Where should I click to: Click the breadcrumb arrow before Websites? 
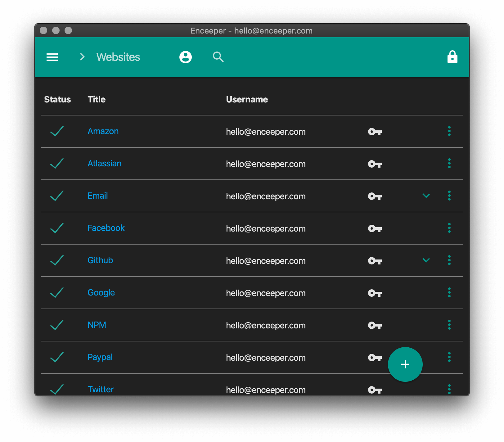point(82,57)
